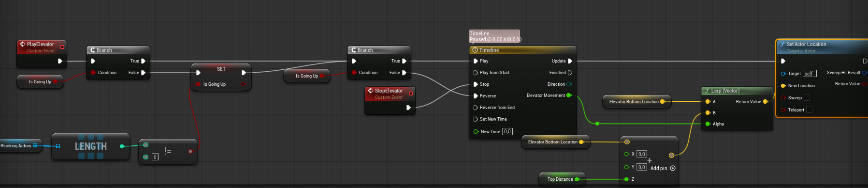This screenshot has width=868, height=188.
Task: Click the Timeline Reverse from End pin
Action: click(476, 108)
